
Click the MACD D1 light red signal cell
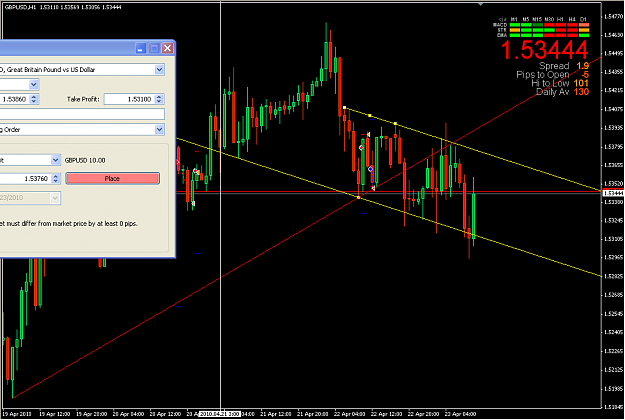click(584, 25)
